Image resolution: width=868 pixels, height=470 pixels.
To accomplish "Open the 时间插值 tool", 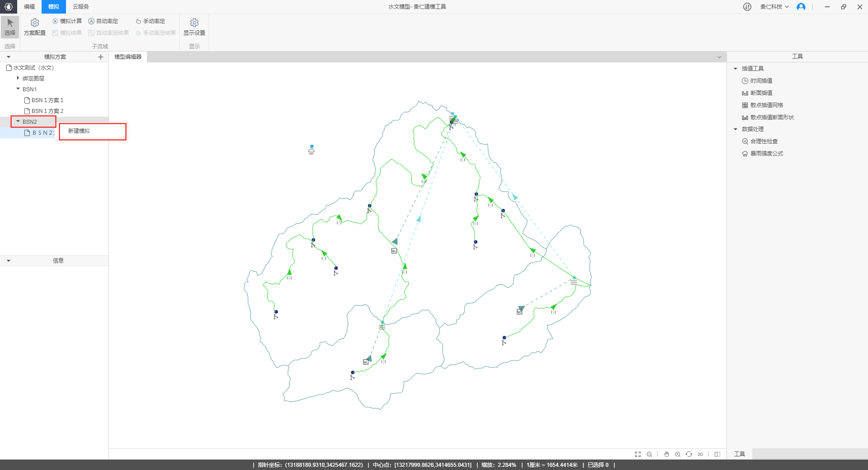I will [x=761, y=81].
